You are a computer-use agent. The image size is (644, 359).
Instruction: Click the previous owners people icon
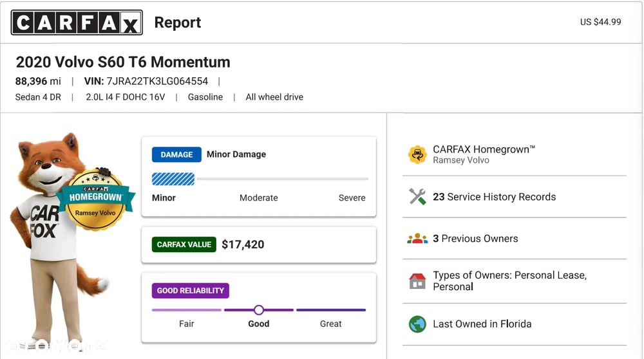point(417,239)
